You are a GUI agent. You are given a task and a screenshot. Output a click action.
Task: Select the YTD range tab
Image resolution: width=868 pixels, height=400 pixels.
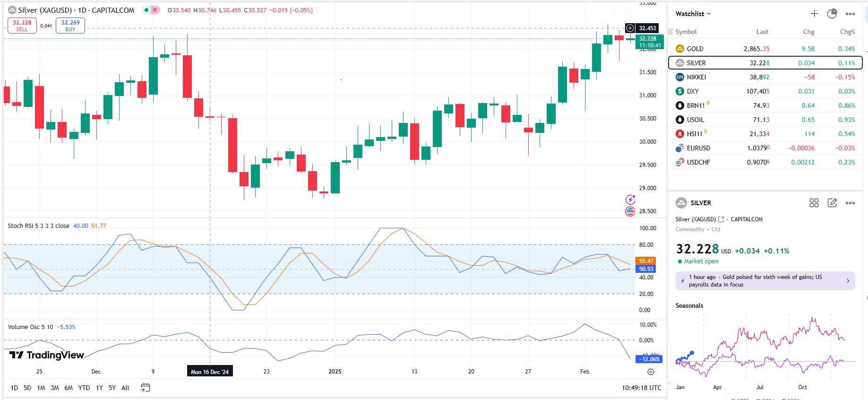(x=84, y=388)
